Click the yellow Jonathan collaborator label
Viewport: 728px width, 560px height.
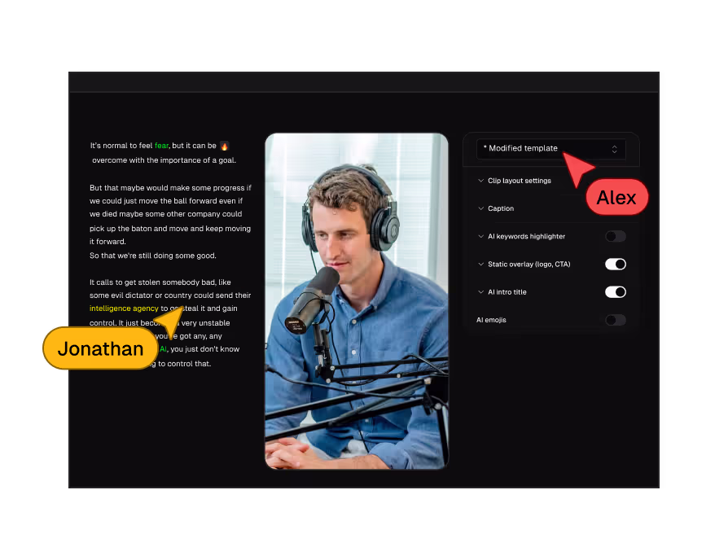(100, 348)
